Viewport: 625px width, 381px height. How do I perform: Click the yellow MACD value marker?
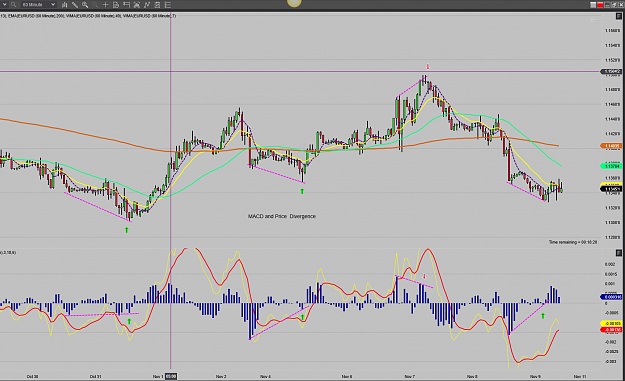coord(611,323)
